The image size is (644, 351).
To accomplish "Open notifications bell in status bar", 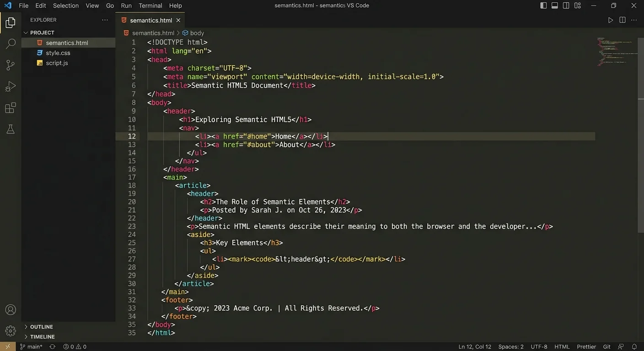I will point(634,346).
